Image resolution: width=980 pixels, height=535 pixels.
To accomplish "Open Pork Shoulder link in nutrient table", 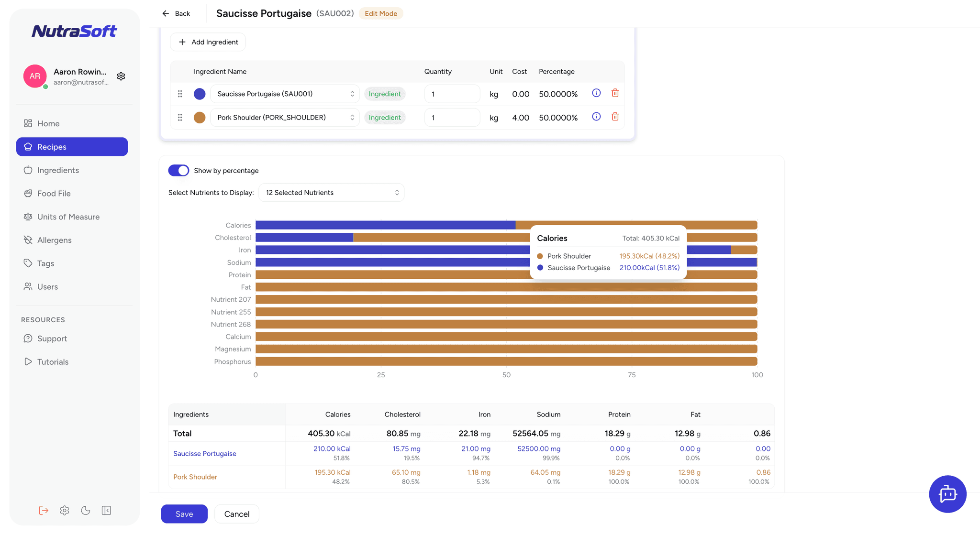I will click(x=195, y=477).
